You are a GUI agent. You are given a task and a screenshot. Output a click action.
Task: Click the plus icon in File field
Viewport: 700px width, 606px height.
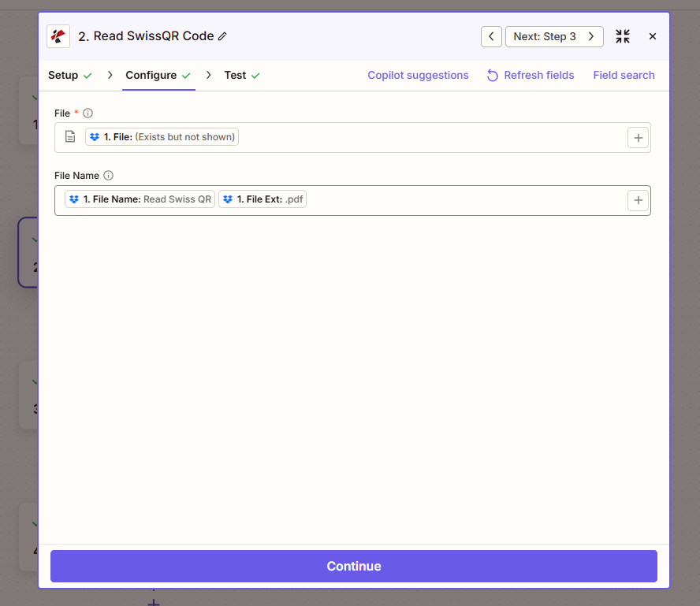[x=638, y=138]
